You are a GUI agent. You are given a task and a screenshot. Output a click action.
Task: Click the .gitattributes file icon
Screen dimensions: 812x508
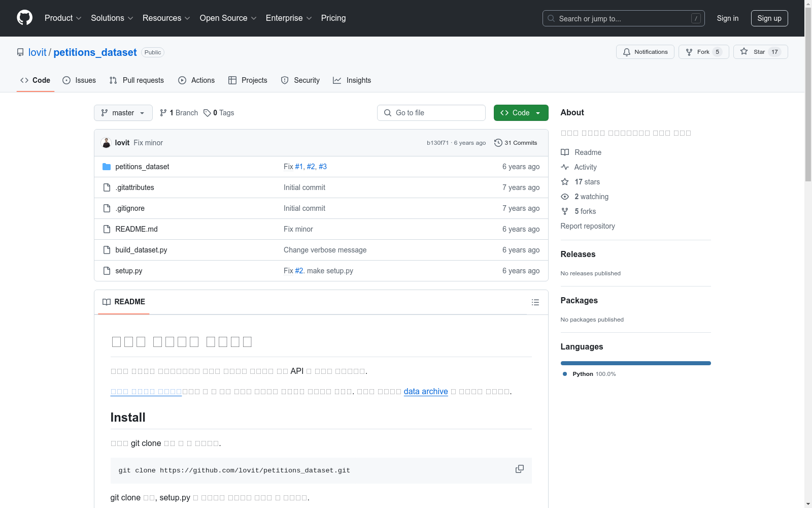(x=107, y=187)
